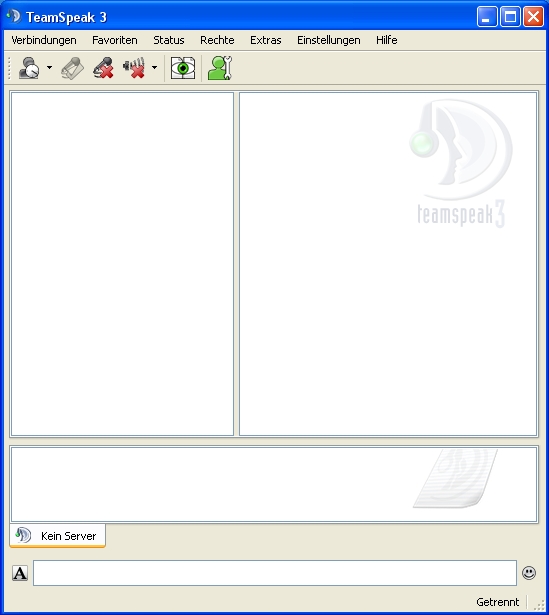Open the Einstellungen menu
Screen dimensions: 549x615
(x=329, y=40)
